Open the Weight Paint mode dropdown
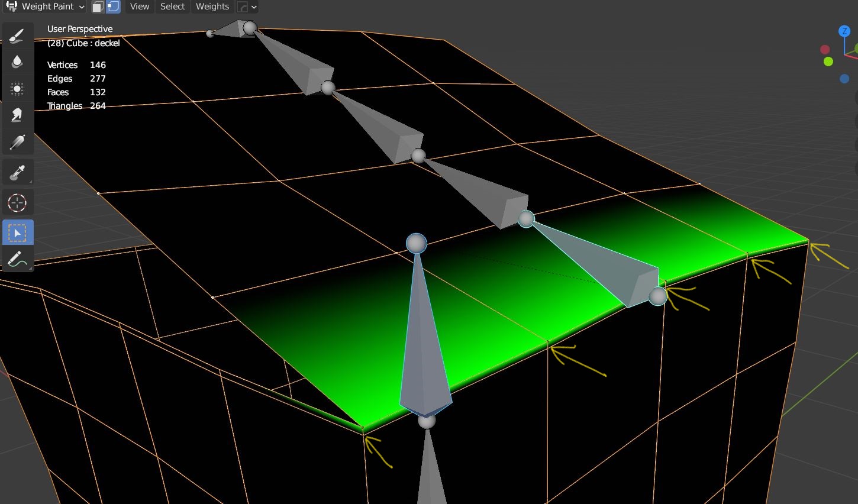858x504 pixels. [x=45, y=7]
